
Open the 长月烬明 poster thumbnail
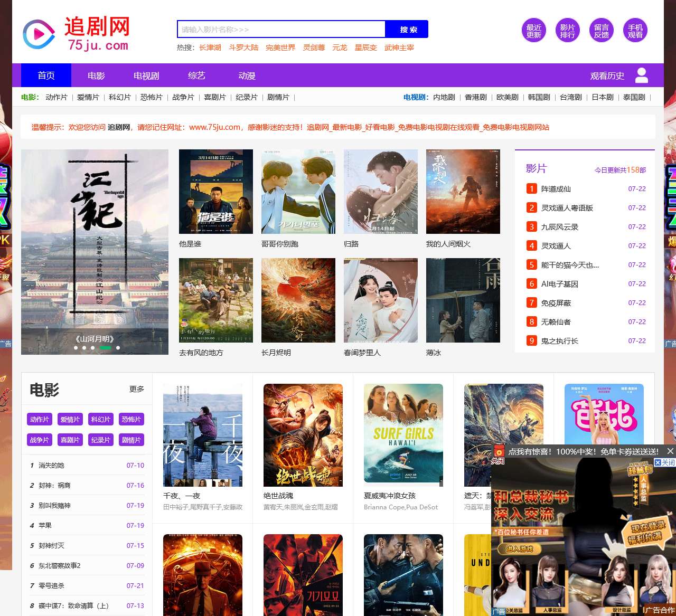point(298,300)
